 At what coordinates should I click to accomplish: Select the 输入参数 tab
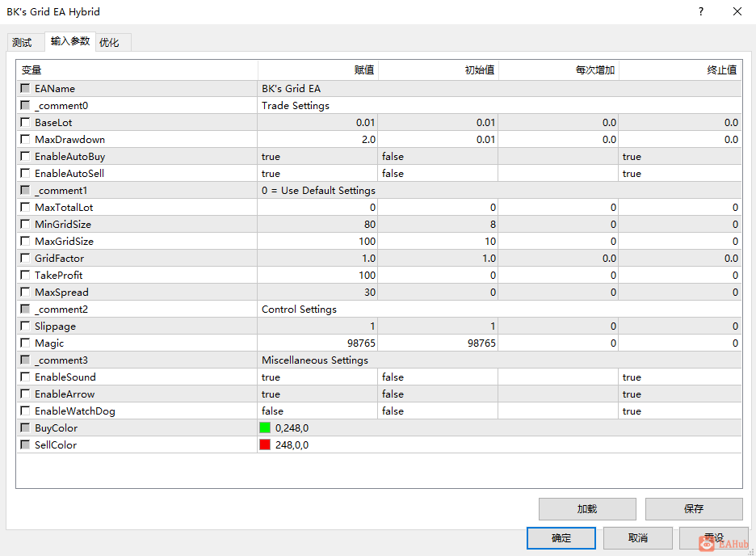pyautogui.click(x=70, y=41)
